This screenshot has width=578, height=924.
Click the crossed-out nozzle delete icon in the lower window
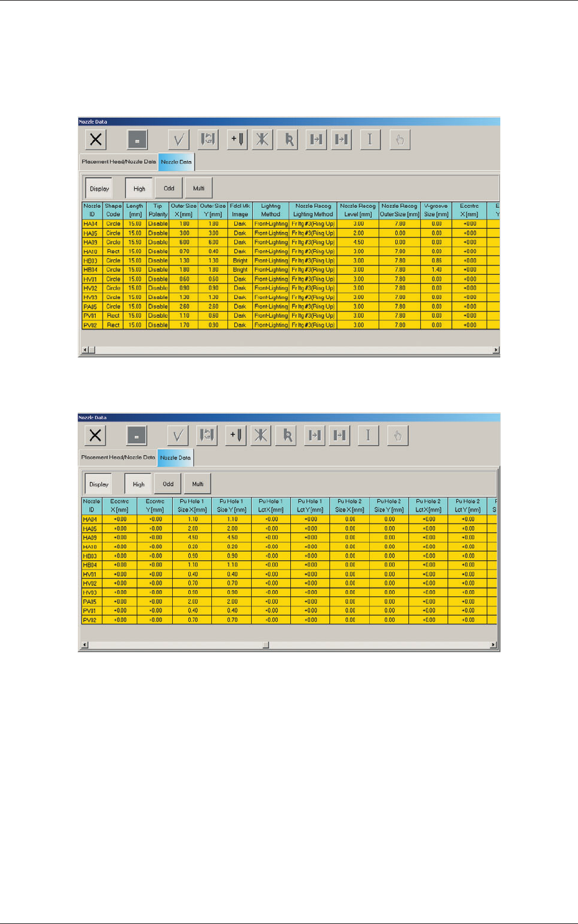click(x=261, y=435)
